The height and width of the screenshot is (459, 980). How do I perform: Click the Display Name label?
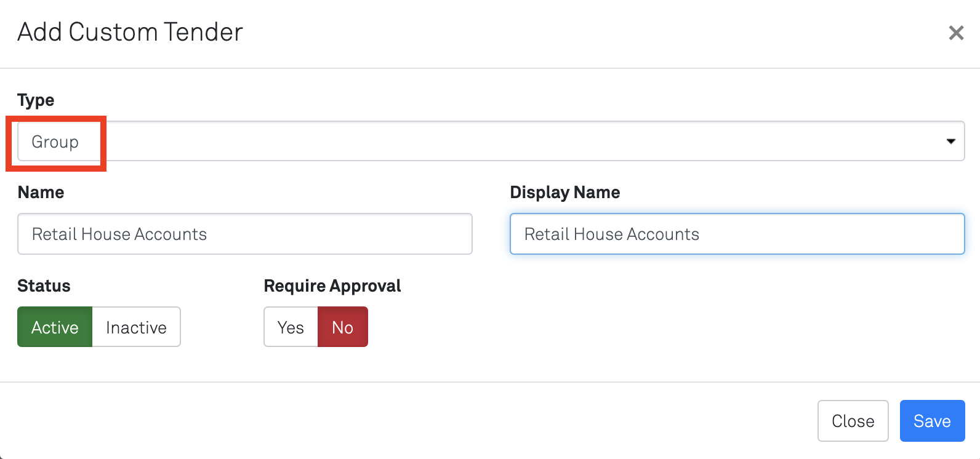click(x=564, y=193)
